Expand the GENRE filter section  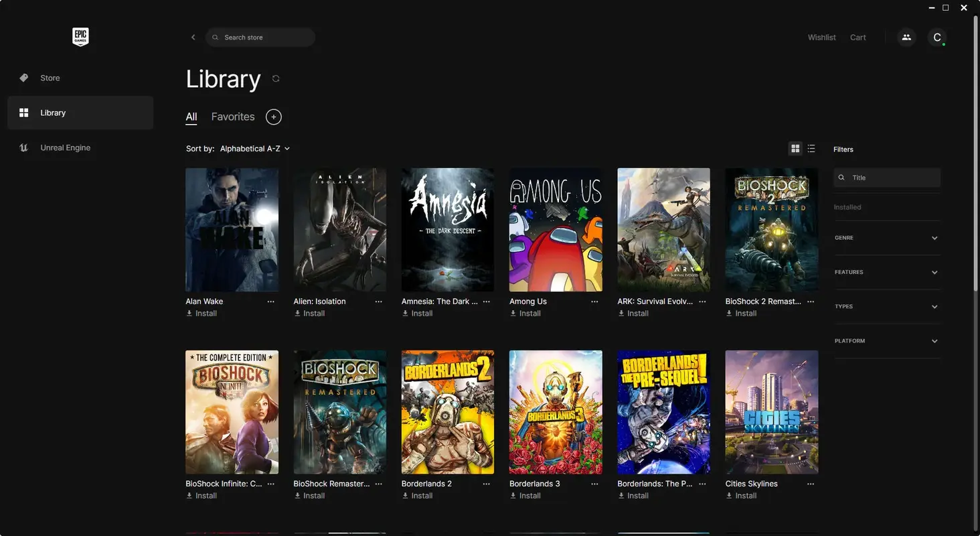click(887, 238)
